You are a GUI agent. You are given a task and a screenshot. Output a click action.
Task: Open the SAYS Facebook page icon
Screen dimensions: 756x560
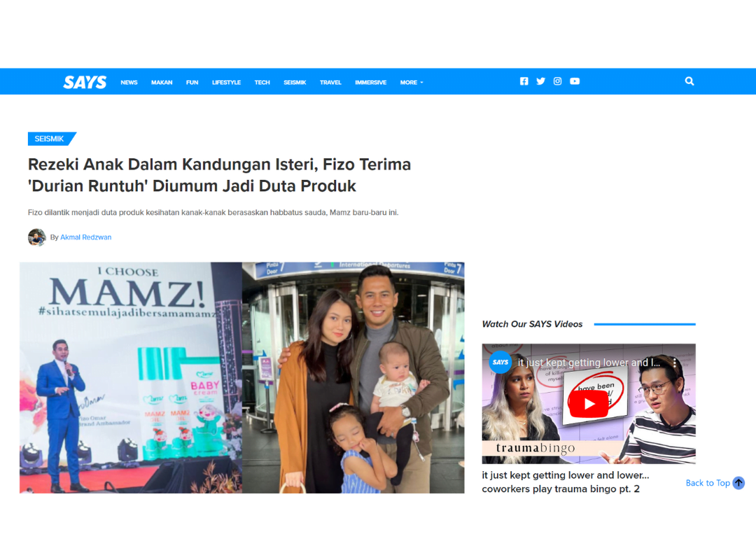pos(524,81)
